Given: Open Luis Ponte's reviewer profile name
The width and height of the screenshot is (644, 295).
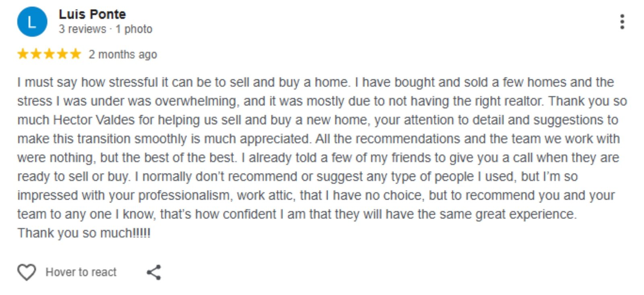Looking at the screenshot, I should click(x=92, y=15).
